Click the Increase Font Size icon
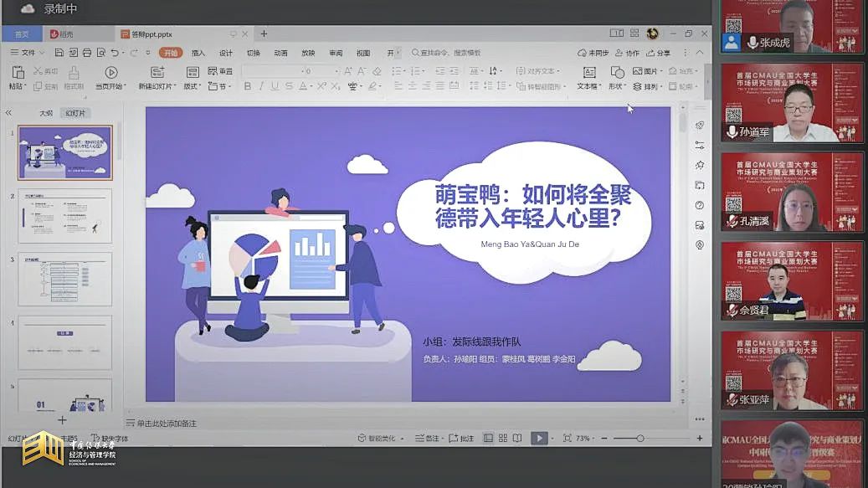The image size is (868, 488). click(x=347, y=71)
